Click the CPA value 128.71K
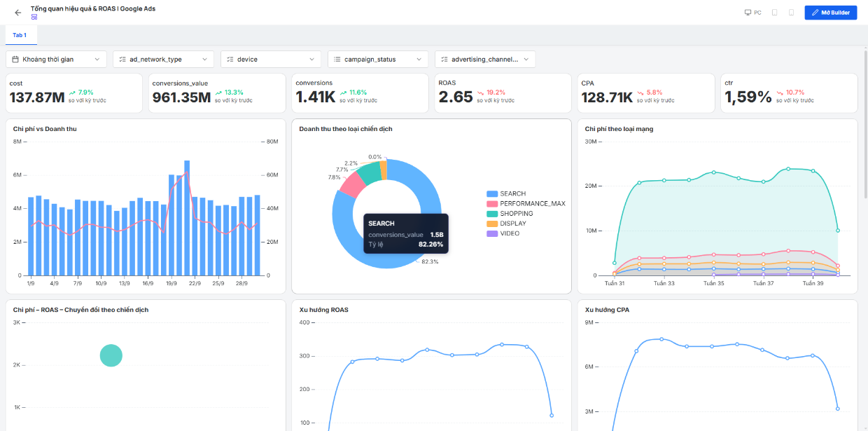Image resolution: width=868 pixels, height=431 pixels. click(x=607, y=97)
